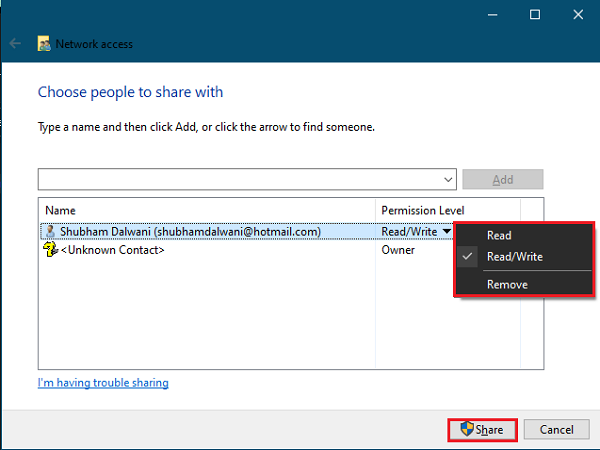Screen dimensions: 600x450
Task: Focus the name entry text field
Action: pos(240,179)
